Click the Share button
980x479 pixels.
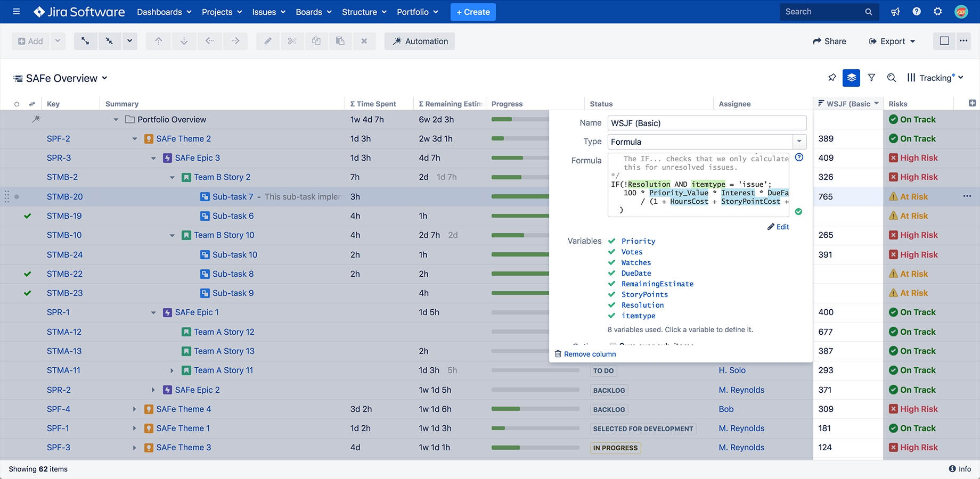[829, 41]
